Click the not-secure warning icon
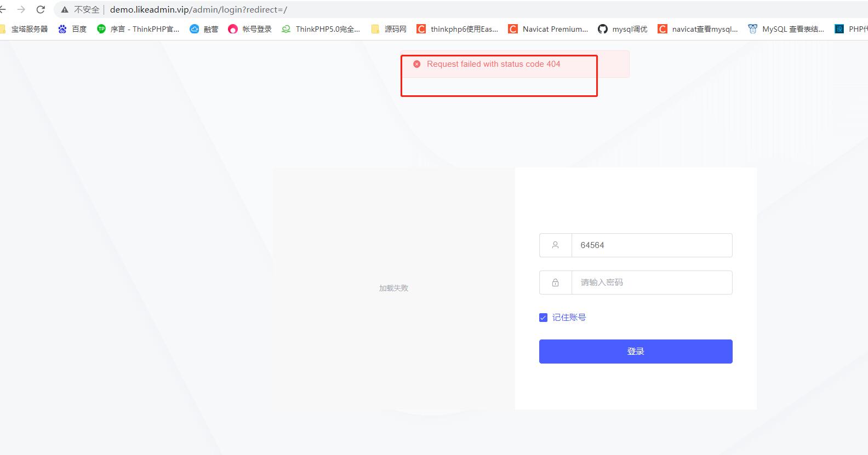868x455 pixels. pyautogui.click(x=65, y=10)
